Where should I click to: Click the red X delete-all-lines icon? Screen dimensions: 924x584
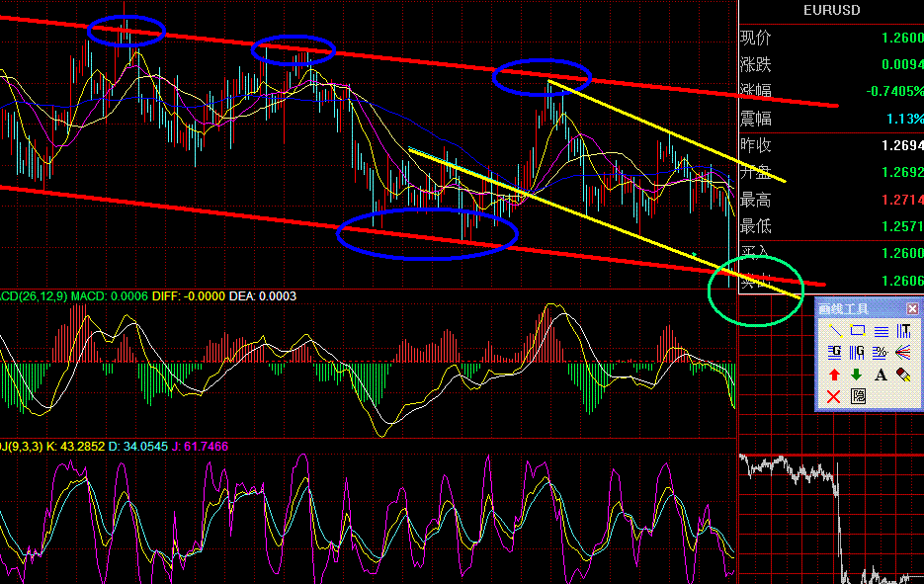834,396
